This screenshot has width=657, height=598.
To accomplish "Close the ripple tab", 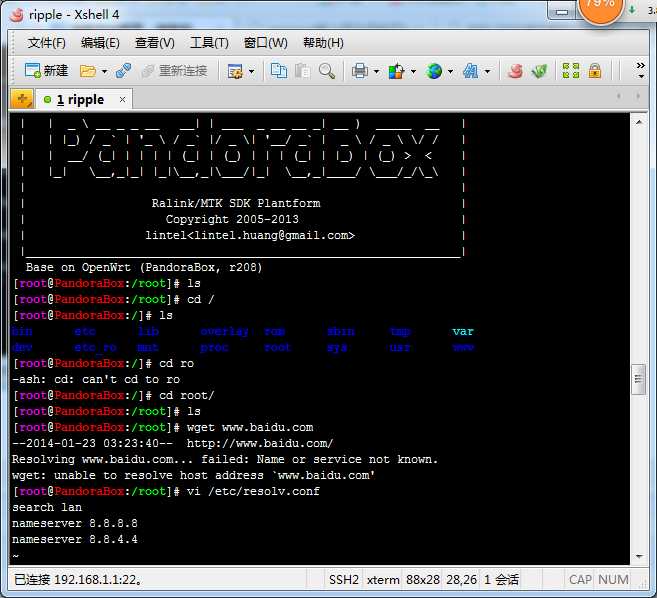I will [x=122, y=100].
